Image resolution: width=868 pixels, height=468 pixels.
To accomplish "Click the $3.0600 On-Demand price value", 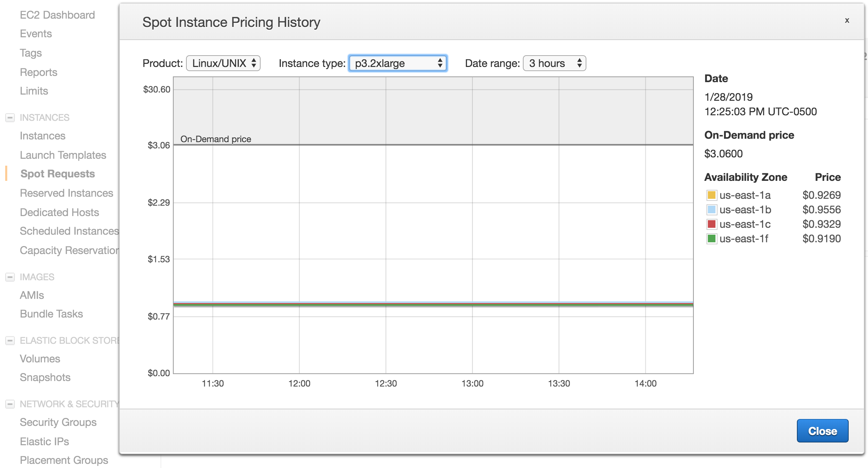I will pyautogui.click(x=723, y=154).
